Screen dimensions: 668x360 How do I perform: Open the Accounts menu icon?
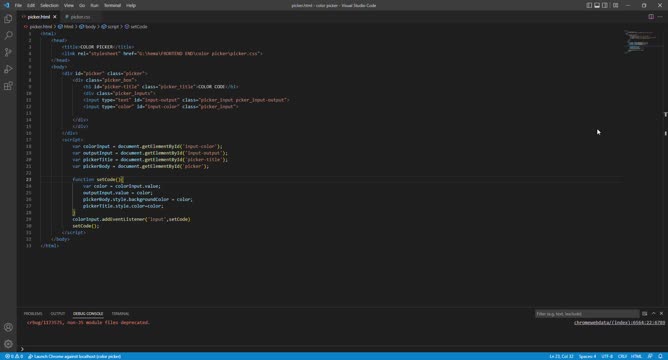8,327
